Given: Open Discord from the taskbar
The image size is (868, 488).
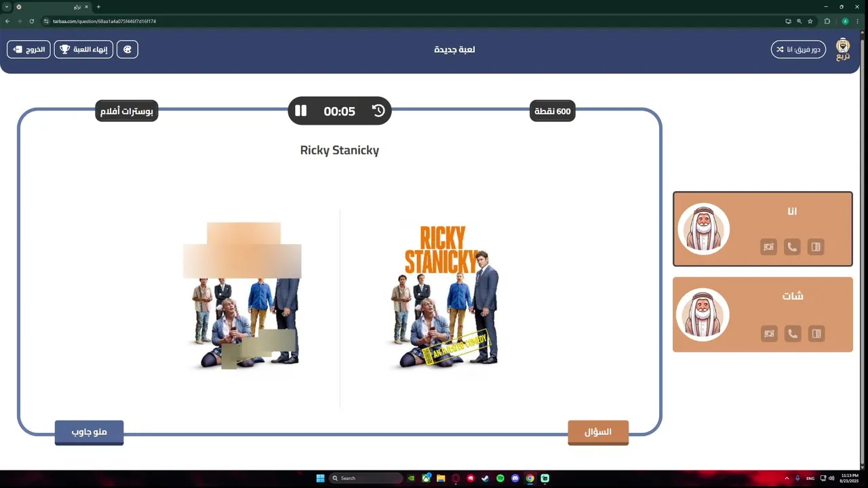Looking at the screenshot, I should [515, 479].
